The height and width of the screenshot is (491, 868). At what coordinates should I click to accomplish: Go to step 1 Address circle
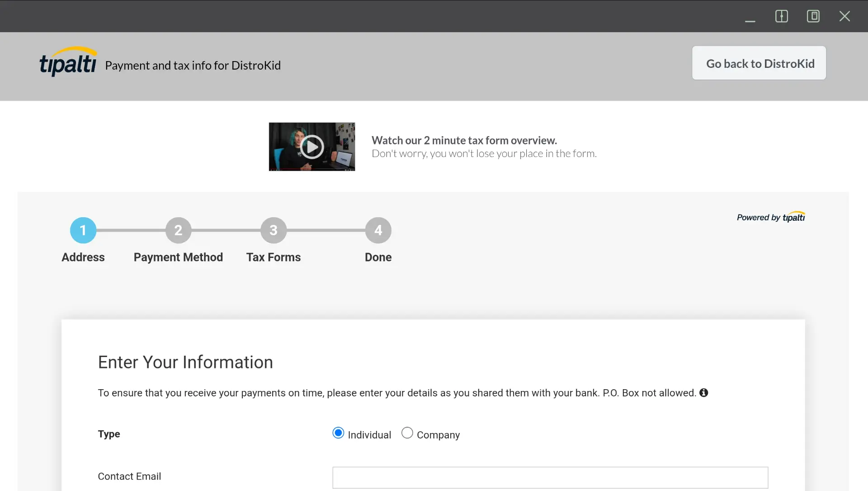(x=83, y=230)
